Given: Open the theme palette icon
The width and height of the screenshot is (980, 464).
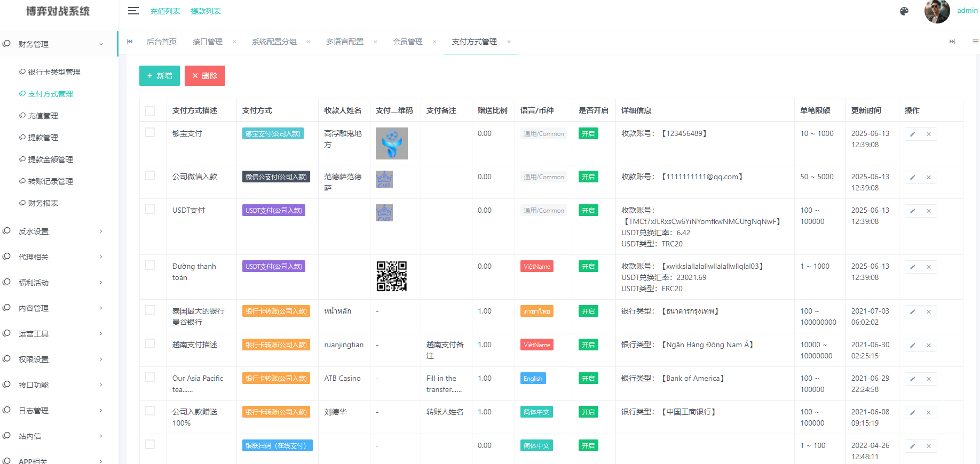Looking at the screenshot, I should point(904,11).
